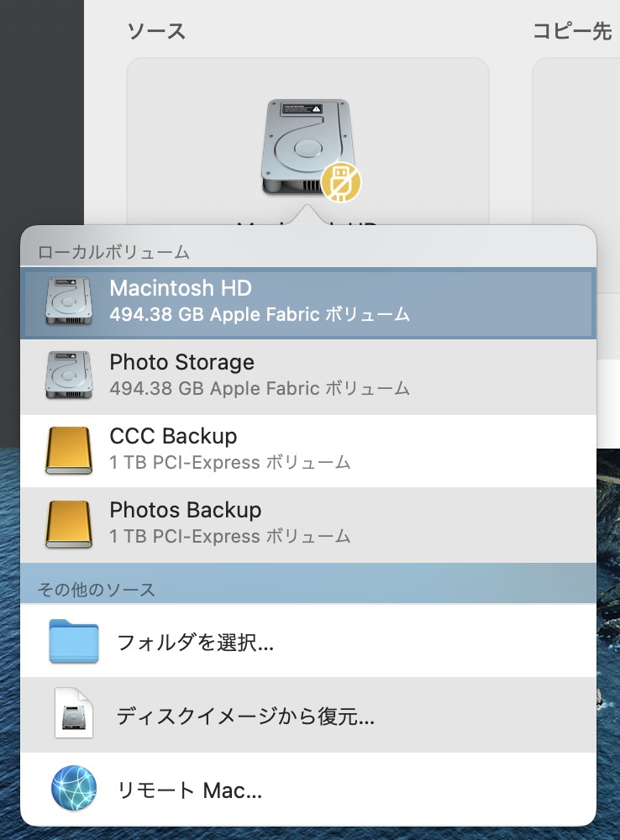The image size is (620, 840).
Task: Choose Photo Storage volume
Action: 308,376
